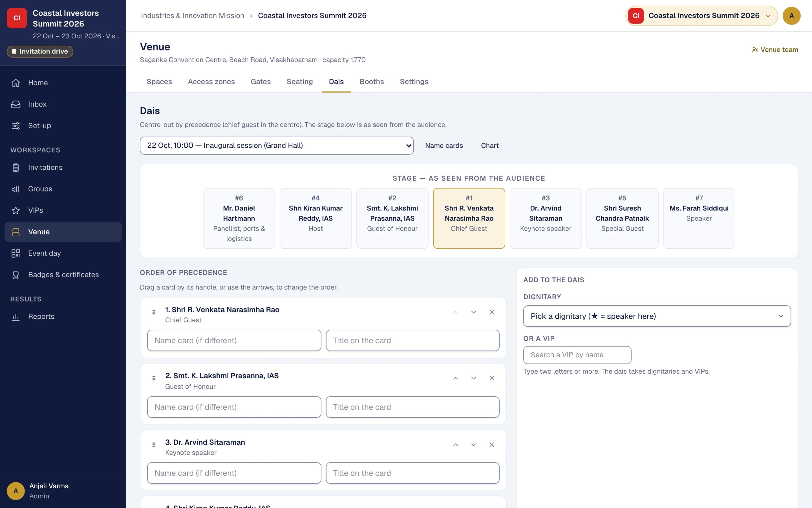The width and height of the screenshot is (812, 508).
Task: Open Badges & certificates
Action: (63, 275)
